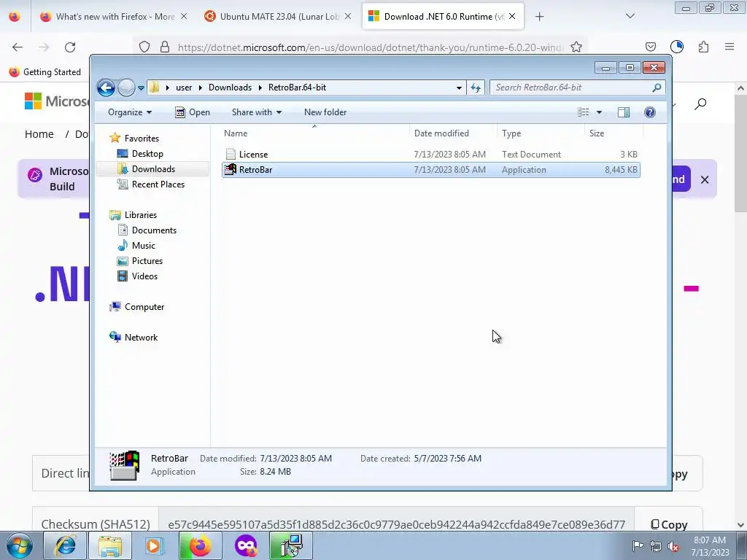Open Firefox extensions puzzle icon
The width and height of the screenshot is (747, 560).
(x=703, y=47)
